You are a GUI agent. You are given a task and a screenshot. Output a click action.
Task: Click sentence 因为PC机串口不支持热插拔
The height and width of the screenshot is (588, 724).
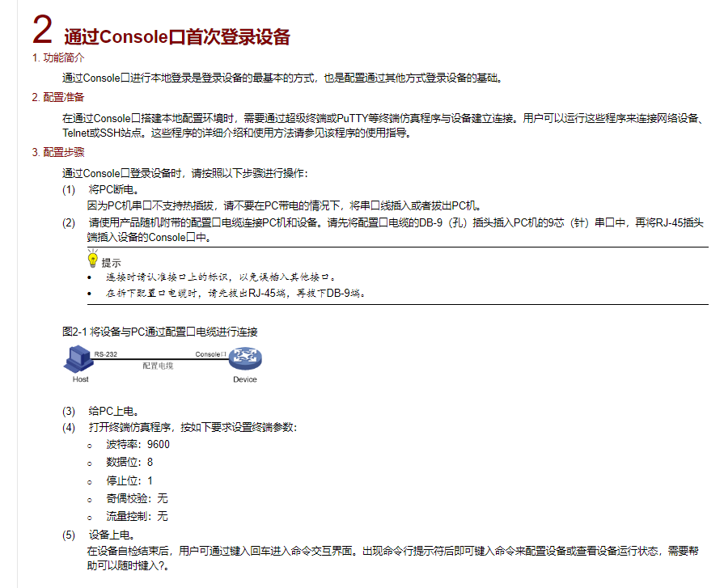click(285, 206)
